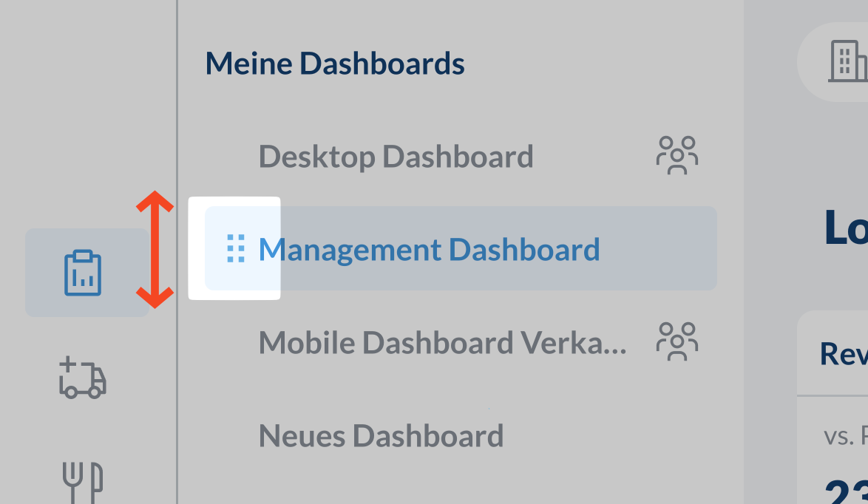Open Mobile Dashboard Verka… entry

(442, 343)
